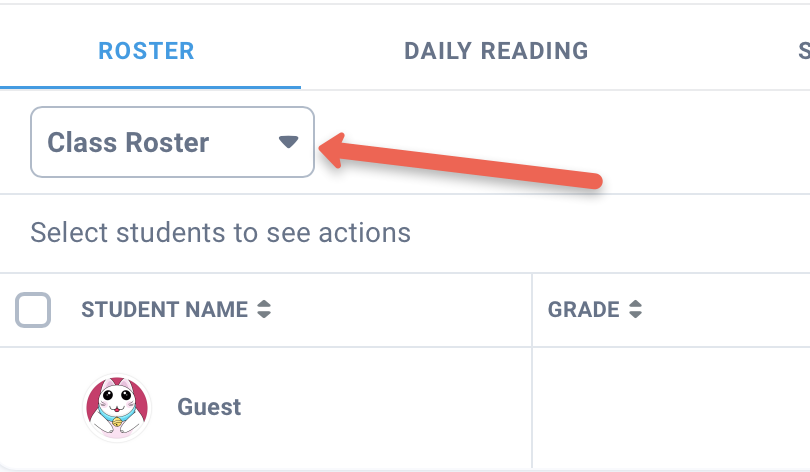Click the empty header area right of Grade
Image resolution: width=810 pixels, height=472 pixels.
click(x=730, y=310)
